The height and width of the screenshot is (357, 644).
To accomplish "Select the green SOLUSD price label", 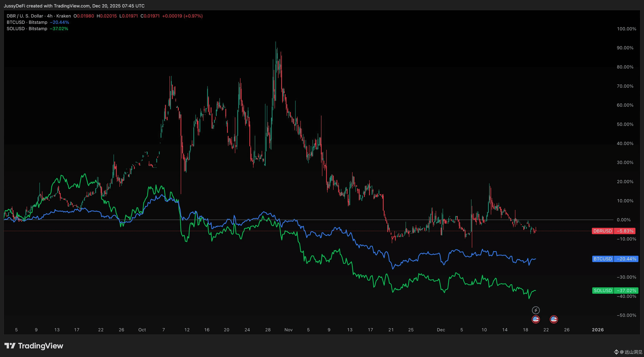I will click(602, 291).
